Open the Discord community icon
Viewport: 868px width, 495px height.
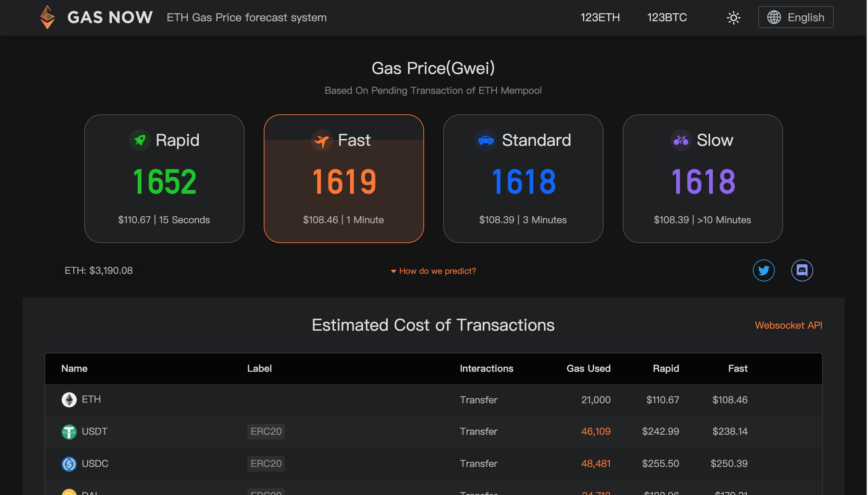[x=802, y=270]
